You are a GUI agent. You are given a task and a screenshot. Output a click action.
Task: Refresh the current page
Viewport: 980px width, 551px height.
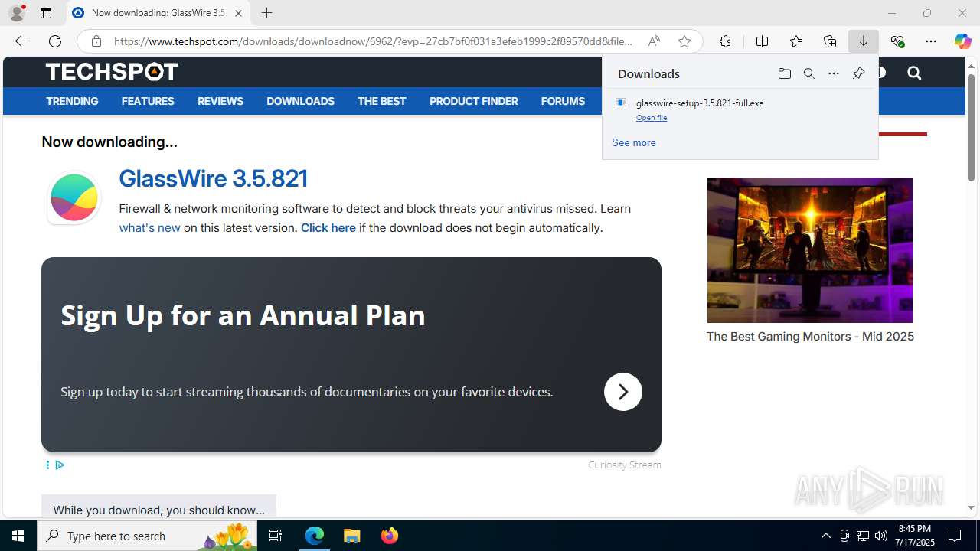coord(55,41)
